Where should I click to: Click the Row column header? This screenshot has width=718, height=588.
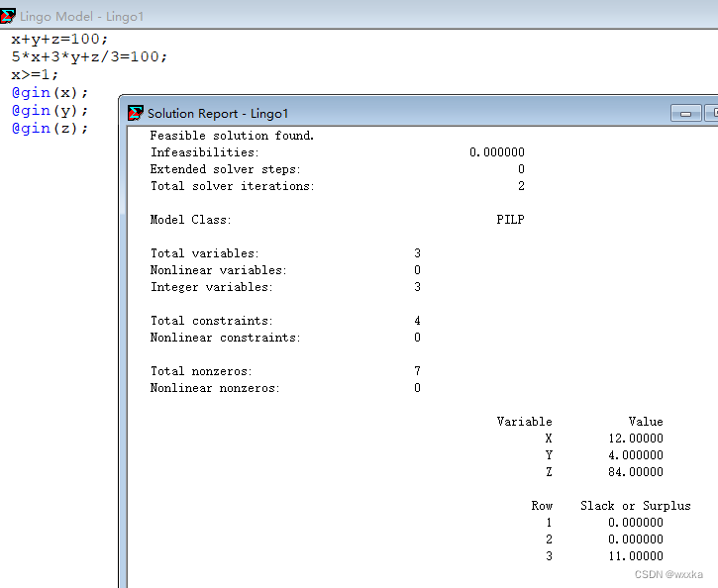click(542, 506)
